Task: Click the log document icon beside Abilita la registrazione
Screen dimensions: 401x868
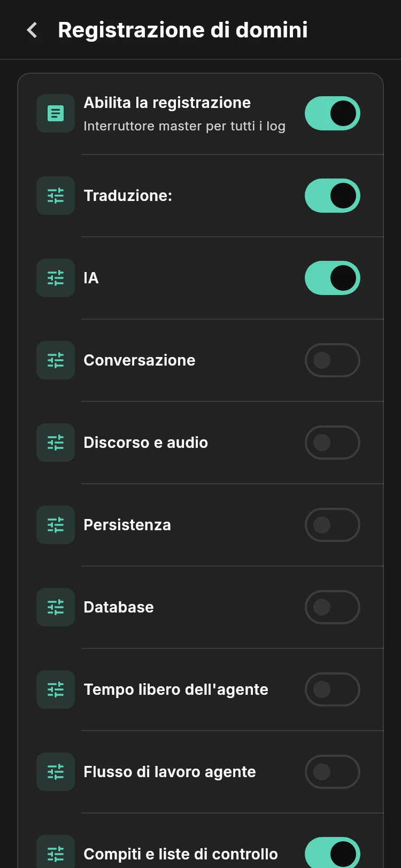Action: coord(56,113)
